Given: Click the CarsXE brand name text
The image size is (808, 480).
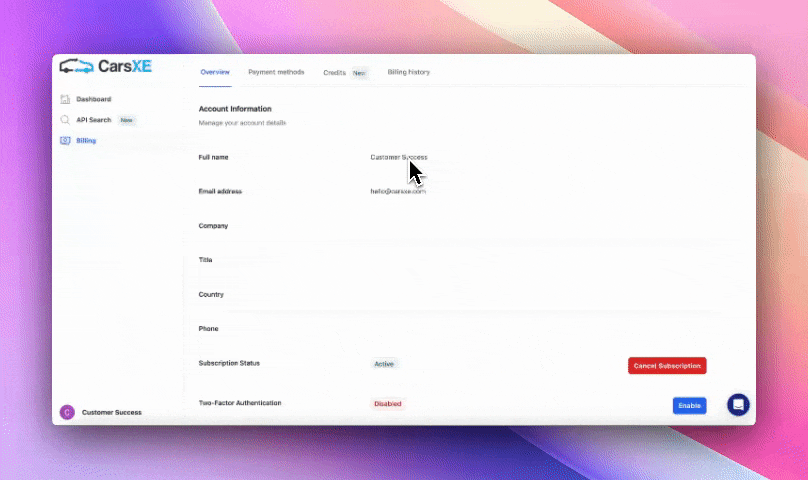Looking at the screenshot, I should [x=125, y=67].
